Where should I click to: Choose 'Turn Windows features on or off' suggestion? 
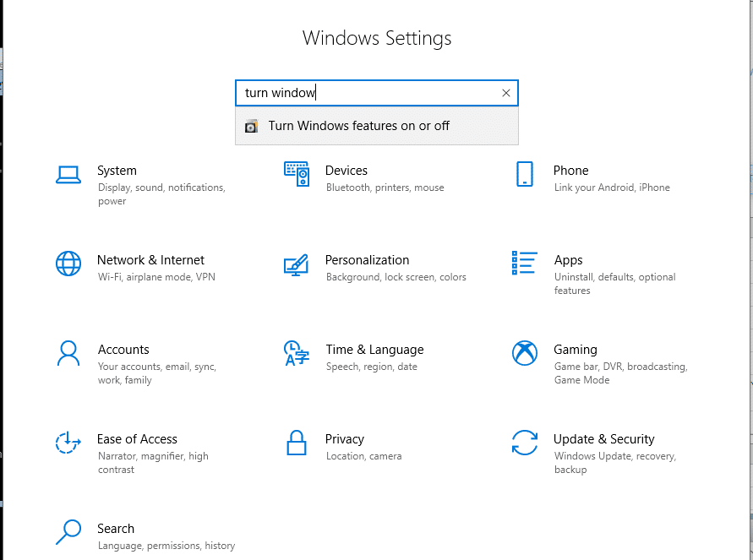pyautogui.click(x=377, y=126)
